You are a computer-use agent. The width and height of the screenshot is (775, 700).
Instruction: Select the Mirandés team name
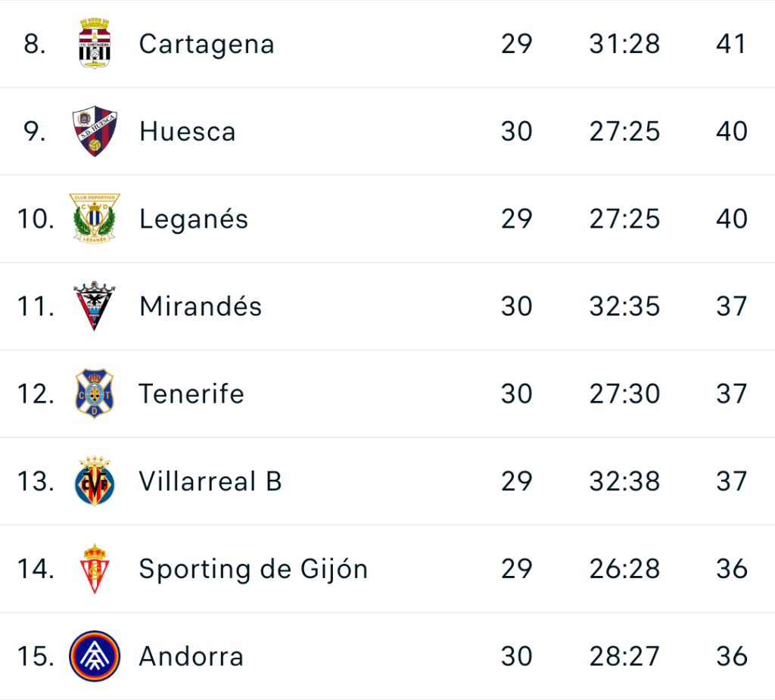[201, 306]
